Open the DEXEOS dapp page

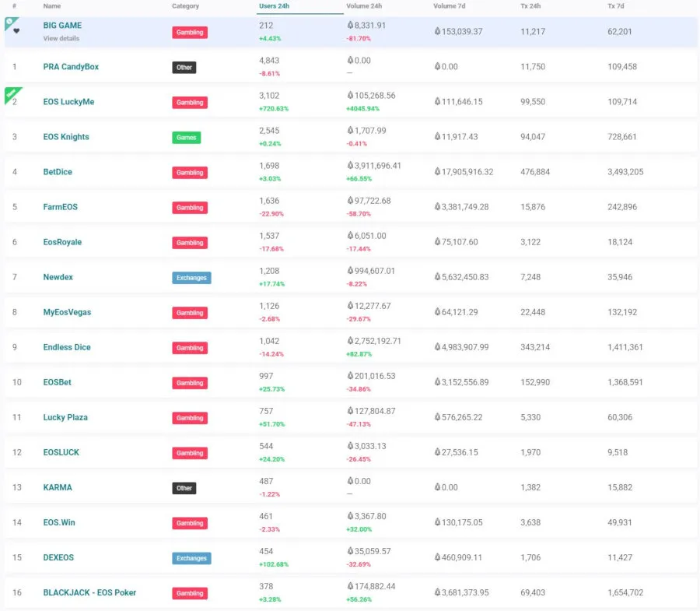58,557
